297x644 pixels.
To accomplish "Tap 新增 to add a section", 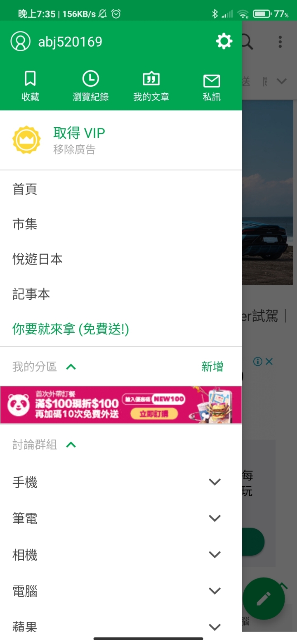I will (x=212, y=367).
